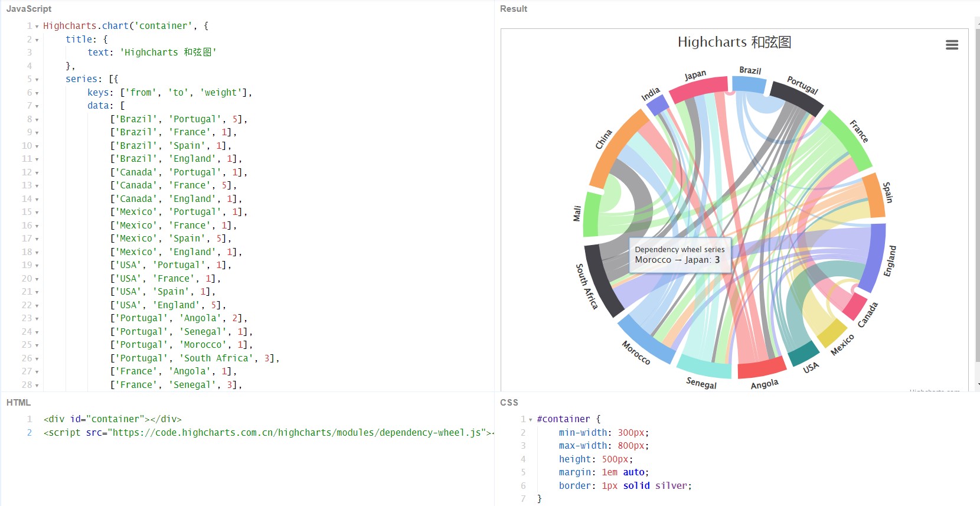Click code line ['Brazil', 'Portugal', 5]

(178, 119)
